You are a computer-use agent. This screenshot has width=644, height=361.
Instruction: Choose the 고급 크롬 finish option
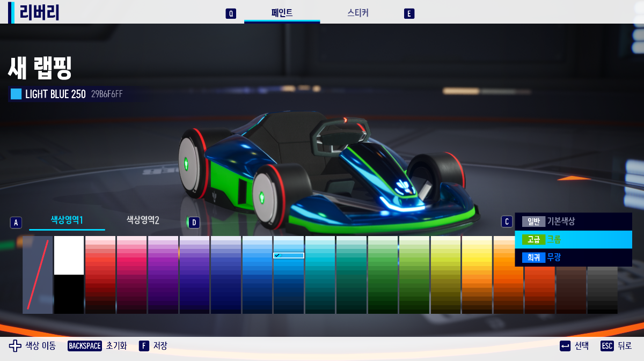[x=573, y=240]
